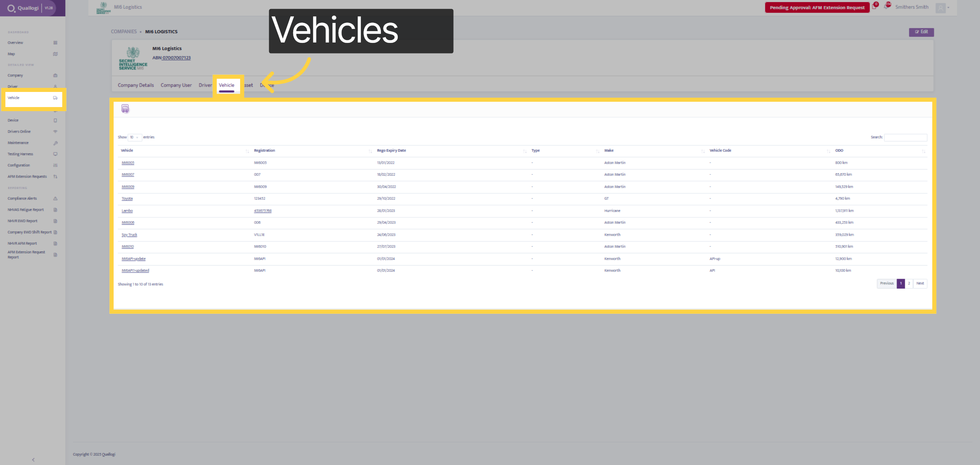Click the Edit button
Viewport: 980px width, 465px height.
pos(921,32)
